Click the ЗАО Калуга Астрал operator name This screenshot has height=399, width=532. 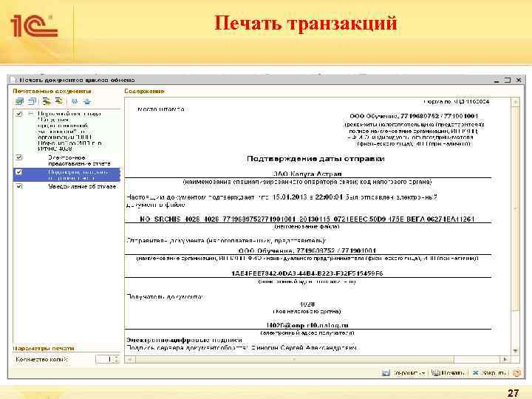click(307, 174)
